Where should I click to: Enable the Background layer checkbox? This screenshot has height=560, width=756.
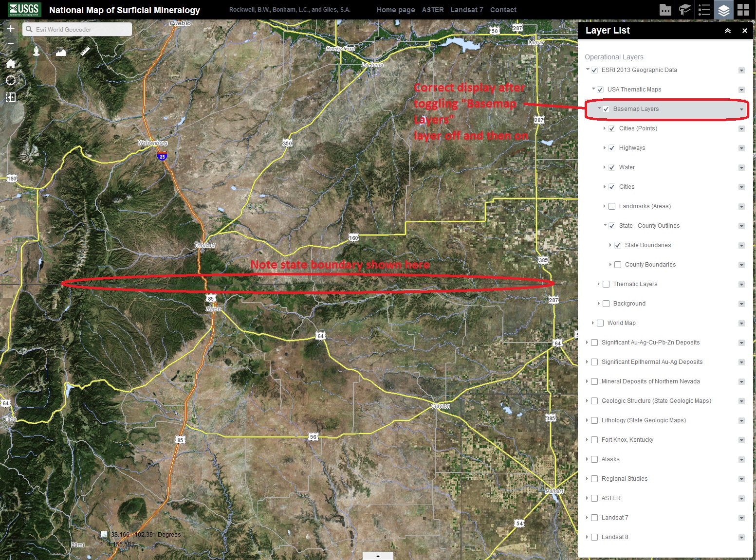606,304
